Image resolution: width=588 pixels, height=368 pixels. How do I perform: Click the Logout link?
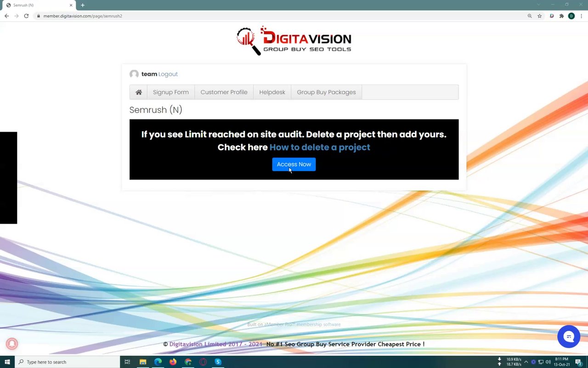(x=168, y=74)
